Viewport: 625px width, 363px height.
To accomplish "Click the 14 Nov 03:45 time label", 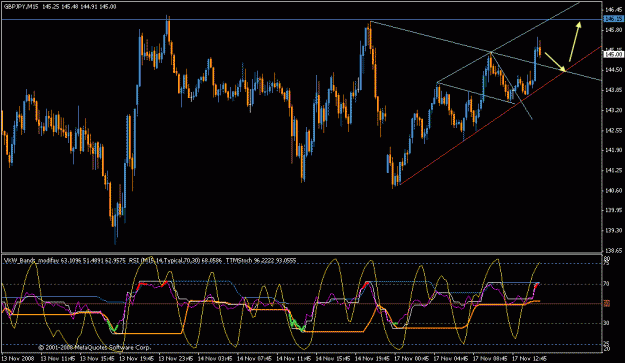I will coord(215,358).
